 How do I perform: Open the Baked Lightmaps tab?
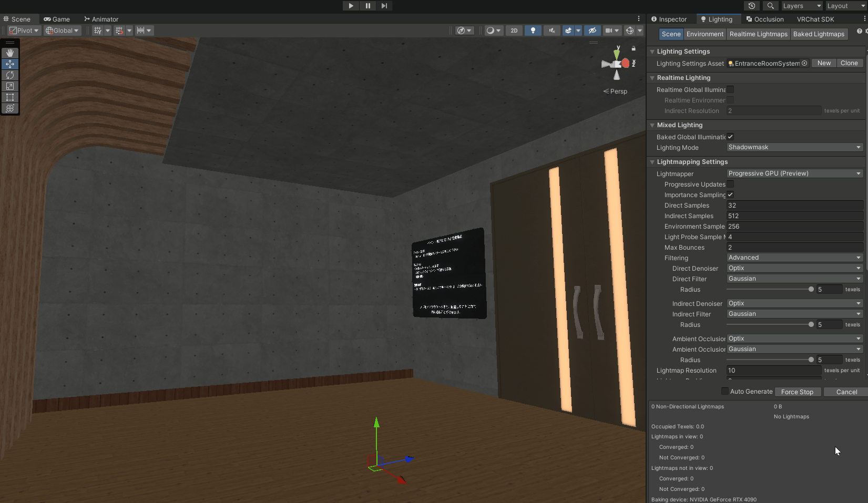[x=819, y=34]
